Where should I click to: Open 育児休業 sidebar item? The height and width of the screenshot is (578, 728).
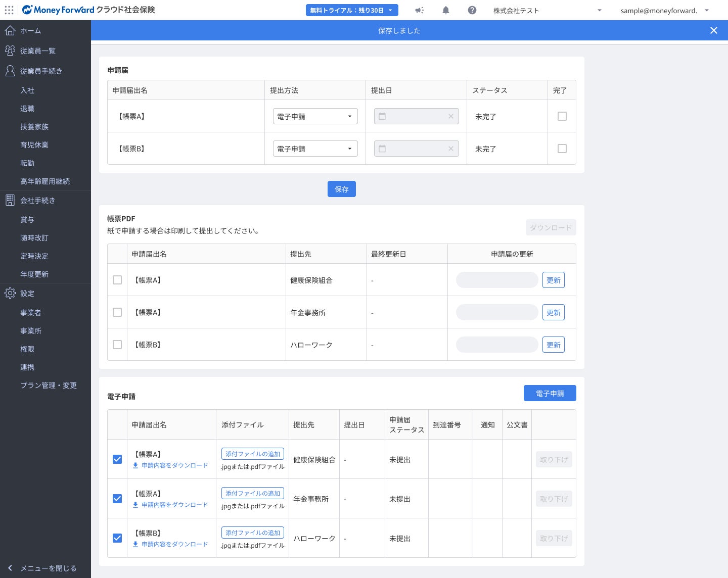click(34, 145)
